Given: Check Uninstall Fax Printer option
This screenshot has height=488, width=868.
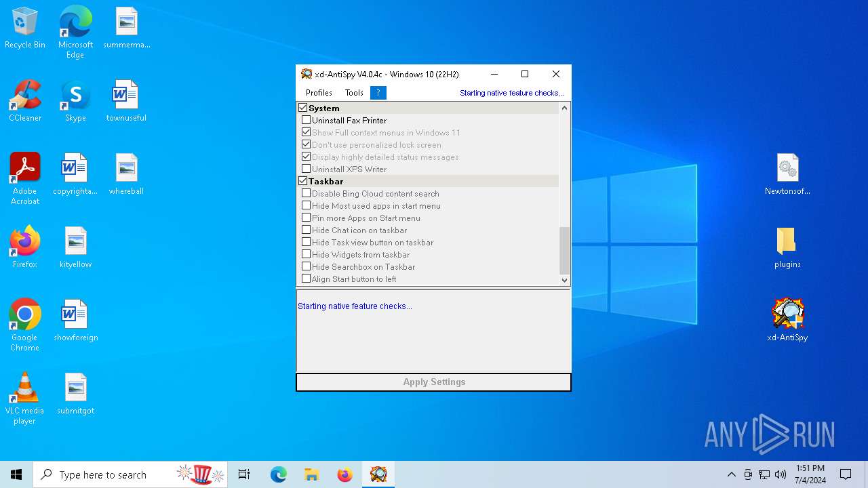Looking at the screenshot, I should (x=307, y=120).
